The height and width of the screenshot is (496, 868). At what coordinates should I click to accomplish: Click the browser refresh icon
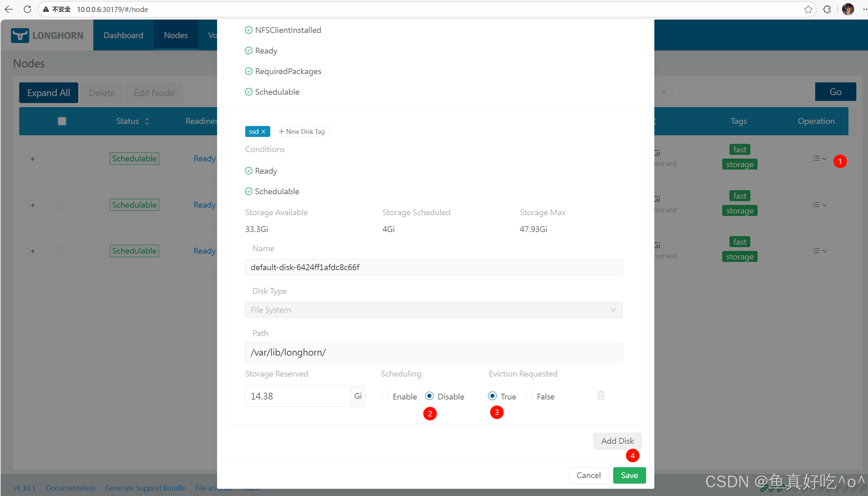[x=27, y=9]
